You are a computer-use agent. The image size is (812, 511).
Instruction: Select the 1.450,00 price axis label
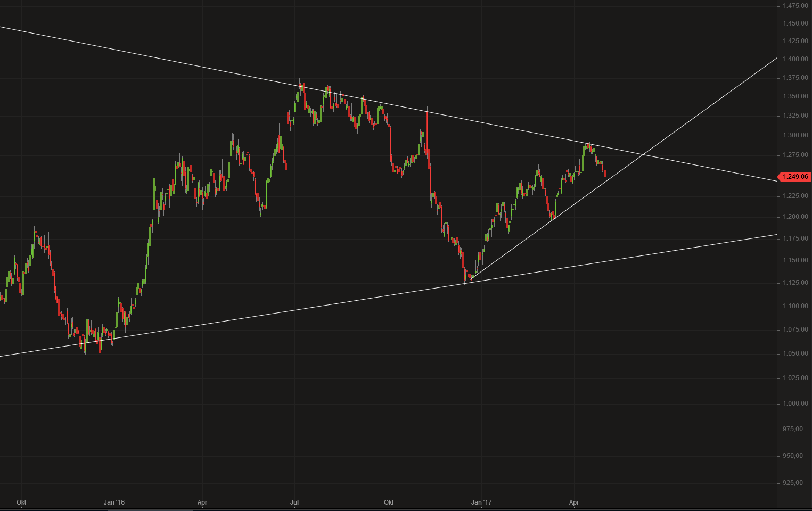[x=795, y=23]
